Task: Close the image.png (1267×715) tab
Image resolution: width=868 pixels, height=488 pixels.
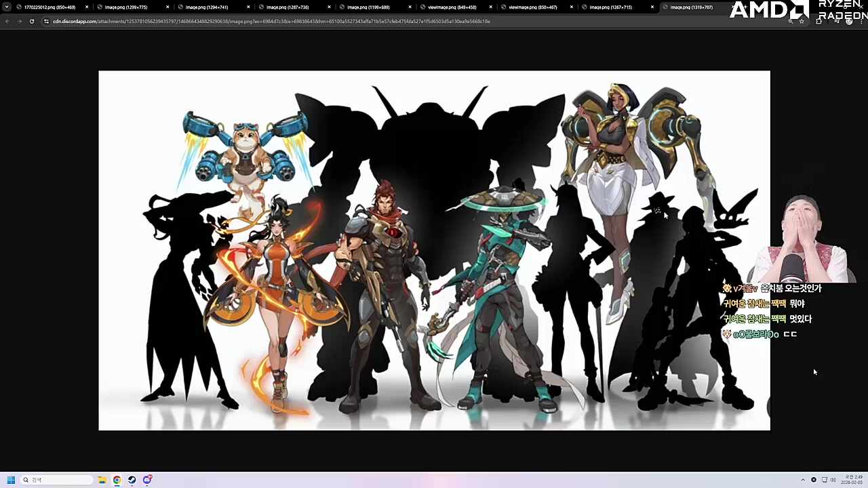Action: 652,7
